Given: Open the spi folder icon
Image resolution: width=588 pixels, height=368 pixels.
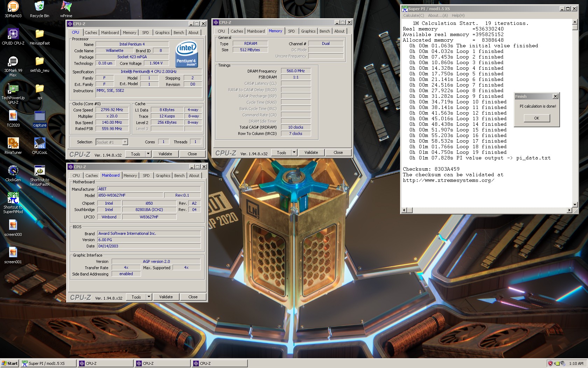Looking at the screenshot, I should (x=40, y=91).
